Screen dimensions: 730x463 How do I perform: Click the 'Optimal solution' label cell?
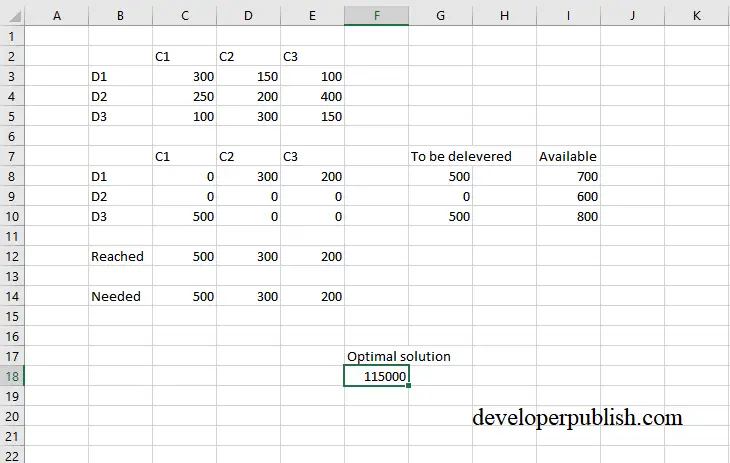click(x=399, y=356)
